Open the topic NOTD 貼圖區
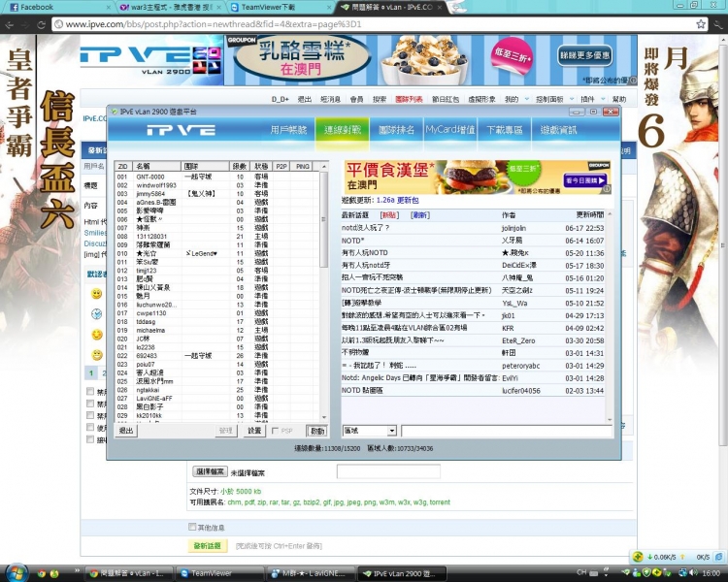Image resolution: width=728 pixels, height=582 pixels. point(363,390)
